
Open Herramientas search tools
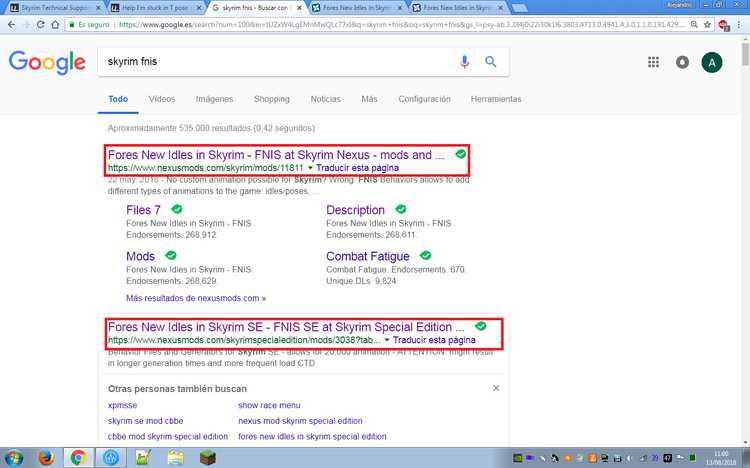496,99
